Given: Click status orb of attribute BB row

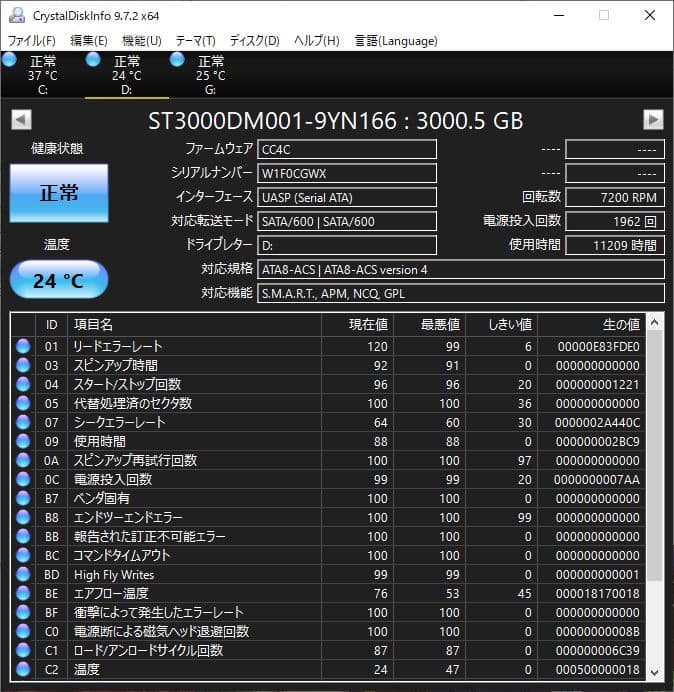Looking at the screenshot, I should point(23,536).
